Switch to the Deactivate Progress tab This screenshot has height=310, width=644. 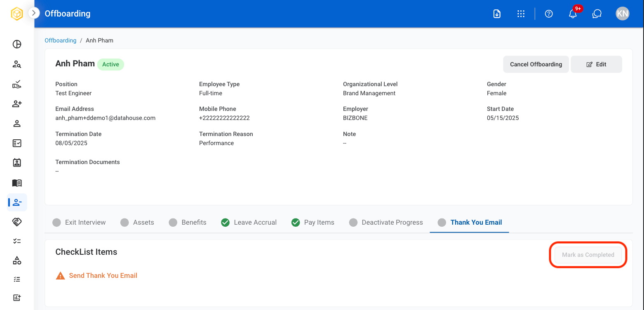tap(386, 222)
